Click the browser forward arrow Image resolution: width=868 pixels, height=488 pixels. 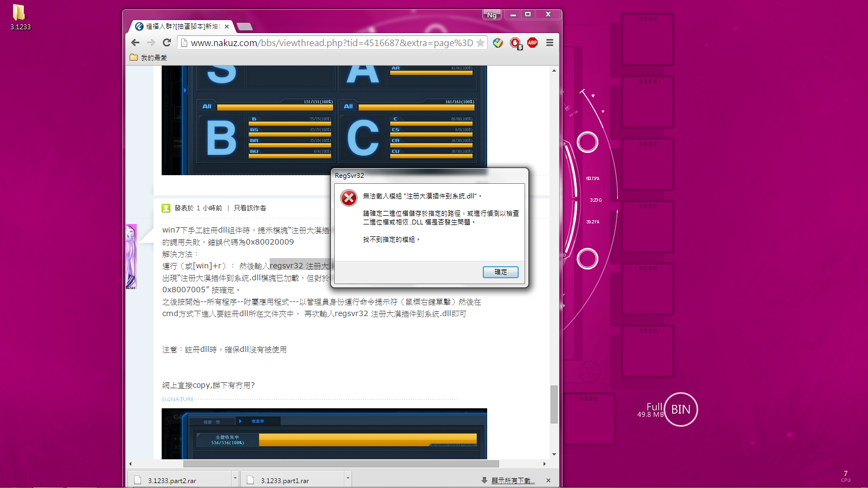tap(151, 43)
